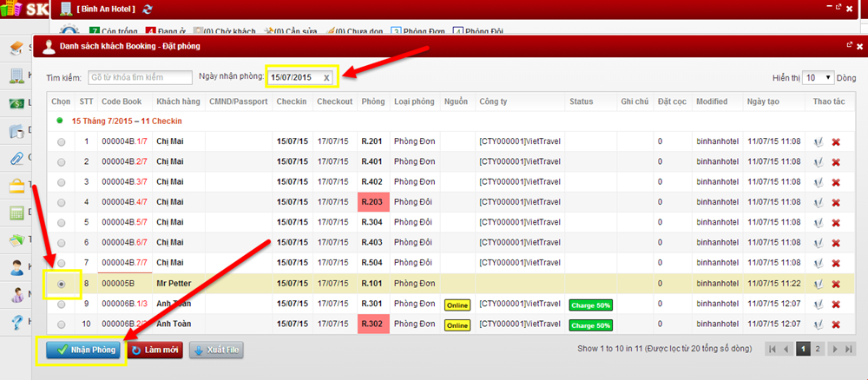
Task: Open the Hiển thị rows dropdown
Action: click(x=818, y=77)
